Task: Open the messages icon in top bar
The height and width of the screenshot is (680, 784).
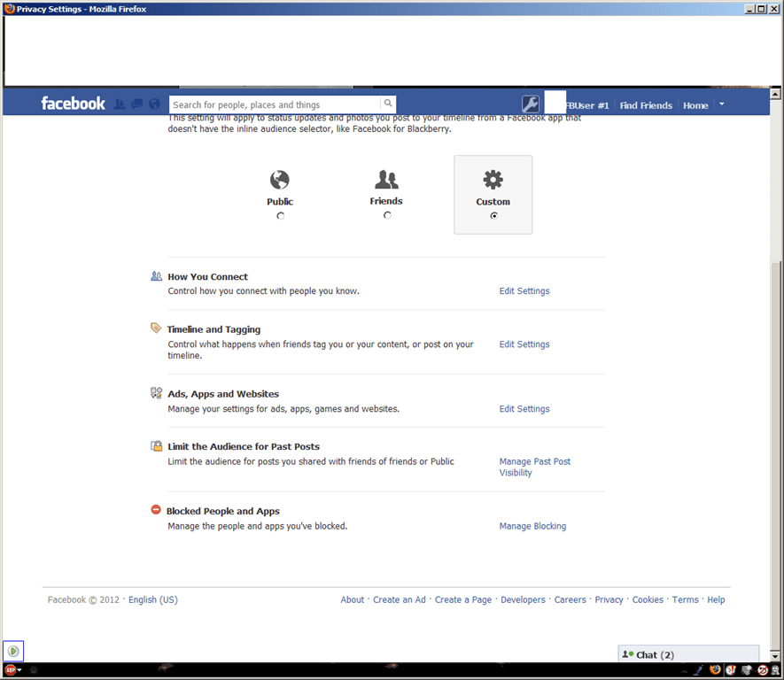Action: pyautogui.click(x=136, y=104)
